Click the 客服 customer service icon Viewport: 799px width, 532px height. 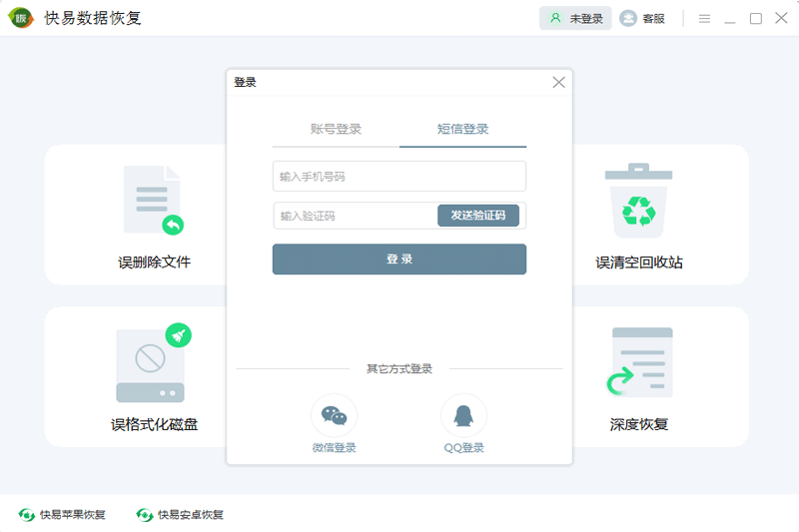pos(628,19)
